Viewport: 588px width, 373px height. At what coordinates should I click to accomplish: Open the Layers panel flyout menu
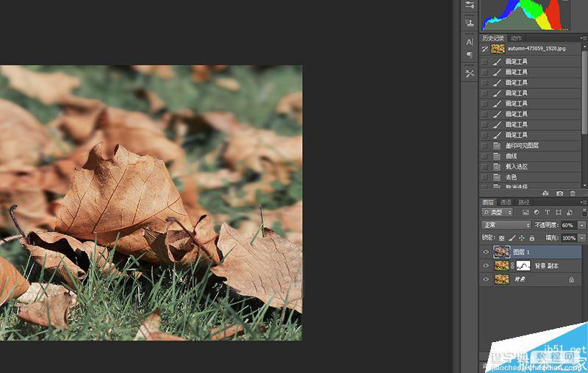pyautogui.click(x=583, y=202)
